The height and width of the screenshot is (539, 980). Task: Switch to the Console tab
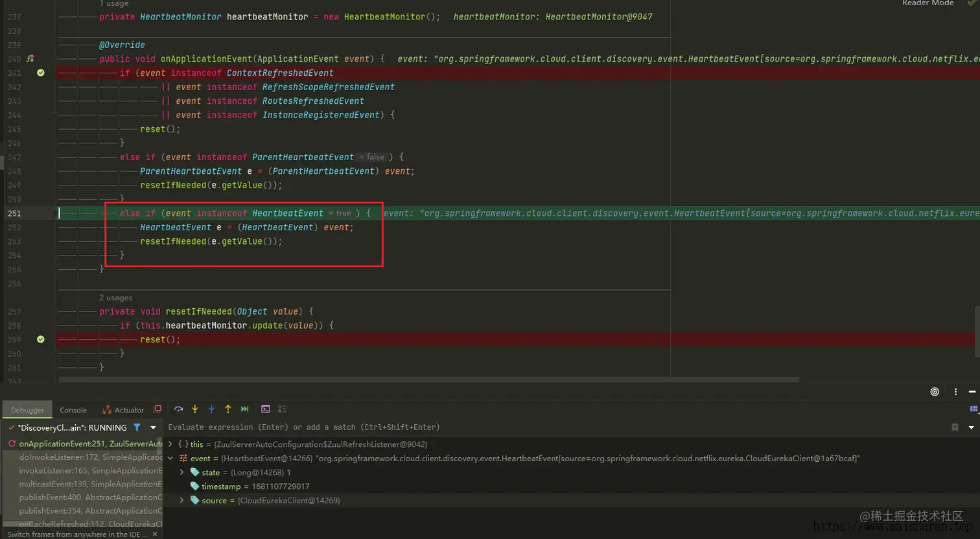point(73,410)
